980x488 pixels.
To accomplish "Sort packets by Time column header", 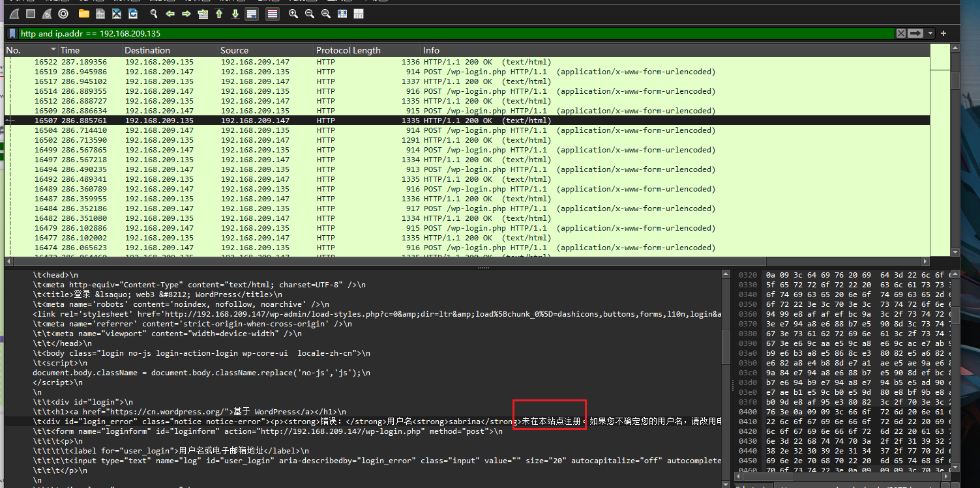I will 91,50.
